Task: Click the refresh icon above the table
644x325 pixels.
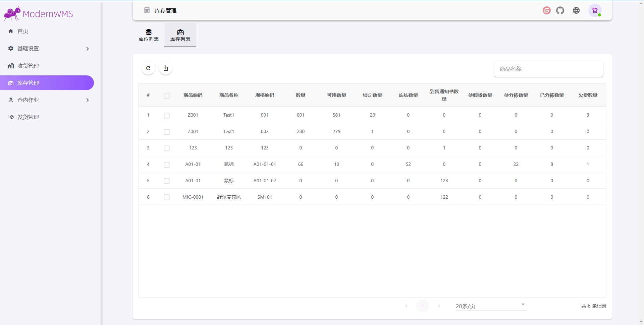Action: (148, 68)
